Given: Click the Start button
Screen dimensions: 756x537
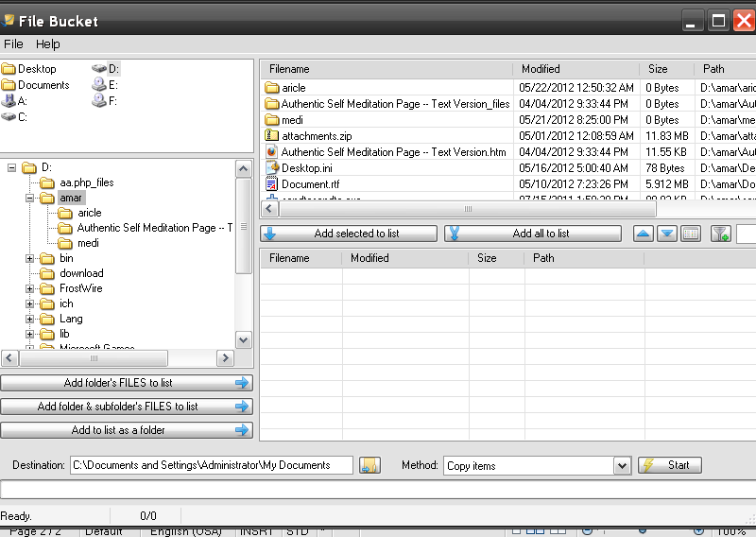Looking at the screenshot, I should [670, 465].
